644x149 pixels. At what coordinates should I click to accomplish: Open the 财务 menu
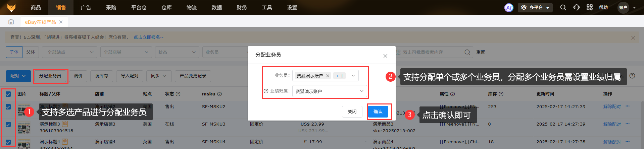pyautogui.click(x=242, y=7)
